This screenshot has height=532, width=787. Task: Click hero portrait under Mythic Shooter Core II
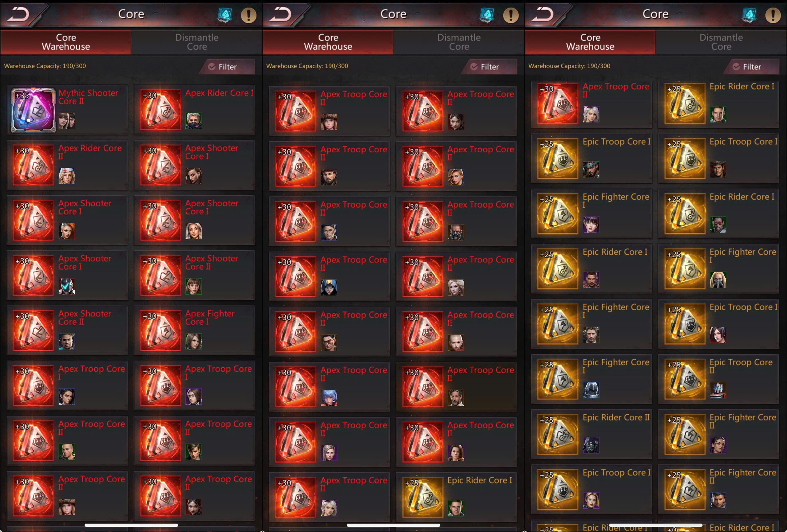(x=67, y=121)
